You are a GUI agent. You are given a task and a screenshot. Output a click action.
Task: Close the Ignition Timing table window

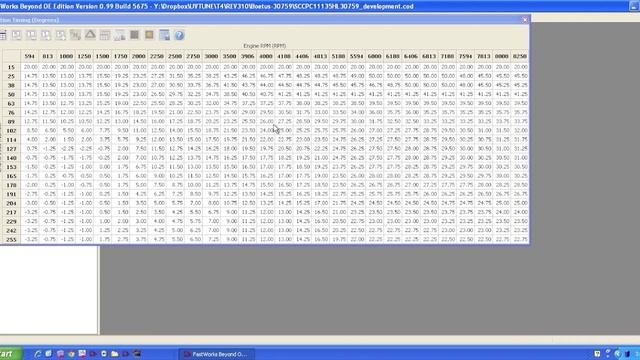(525, 20)
